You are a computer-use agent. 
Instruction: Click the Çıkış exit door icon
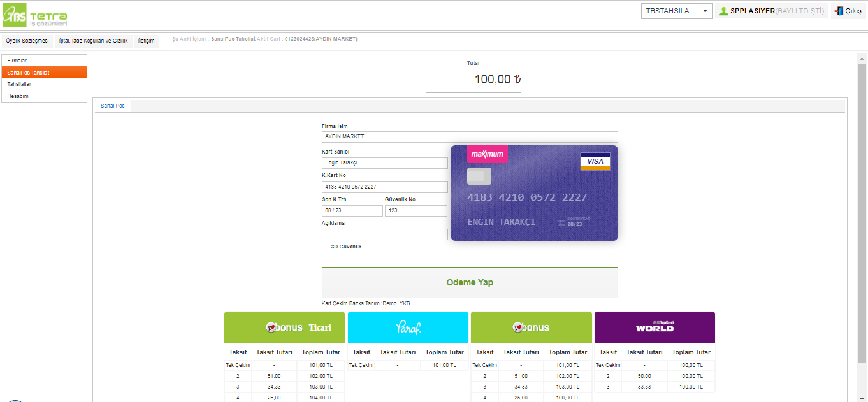coord(839,11)
